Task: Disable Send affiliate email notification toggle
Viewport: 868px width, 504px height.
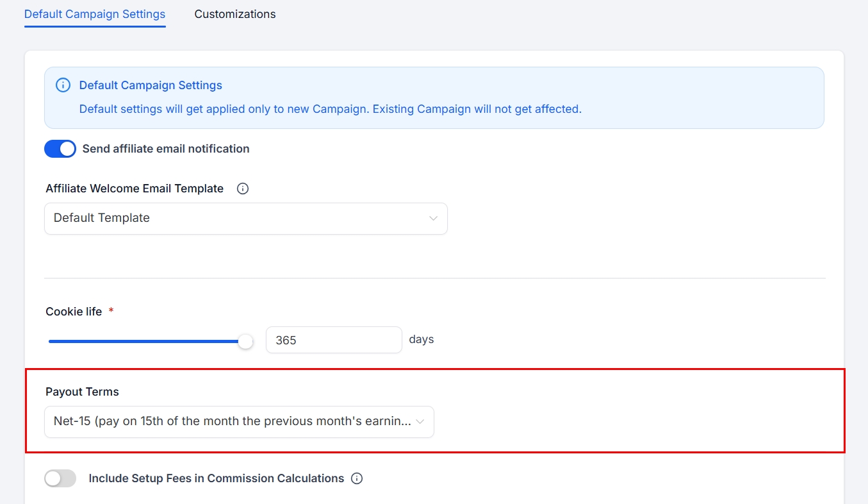Action: [60, 149]
